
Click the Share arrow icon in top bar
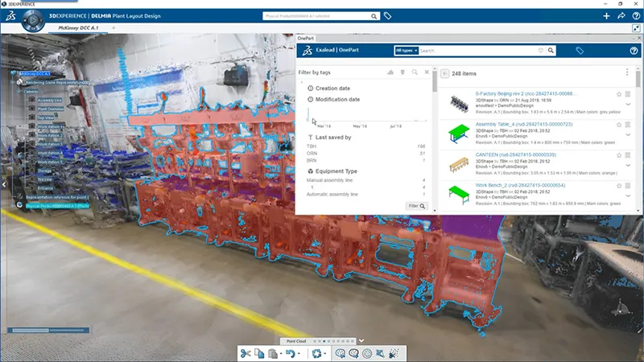621,15
